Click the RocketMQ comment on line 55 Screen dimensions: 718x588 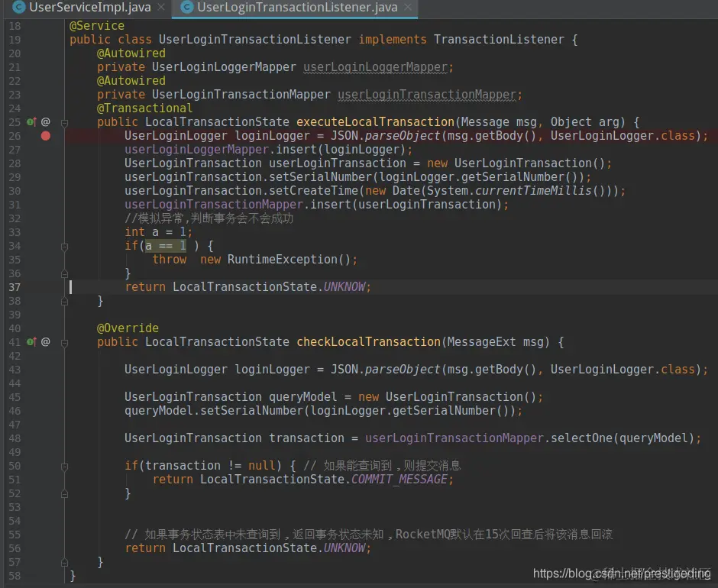[369, 535]
